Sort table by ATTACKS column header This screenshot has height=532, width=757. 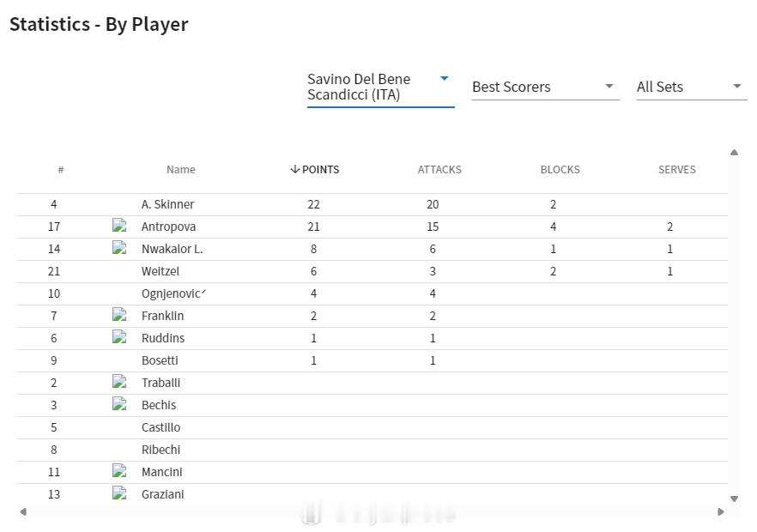pyautogui.click(x=439, y=169)
